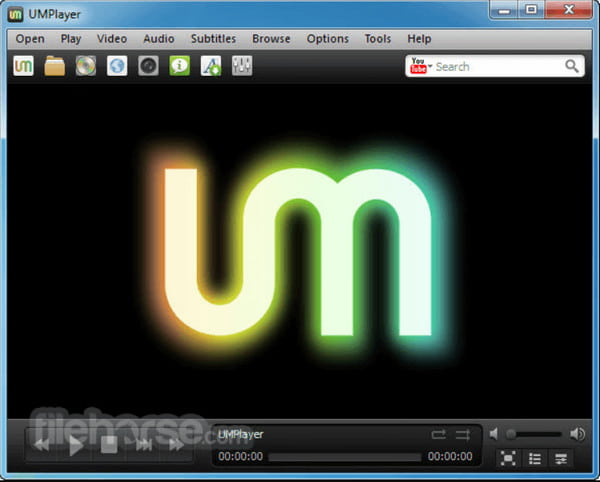This screenshot has height=482, width=600.
Task: Click the search magnifier icon
Action: click(x=572, y=66)
